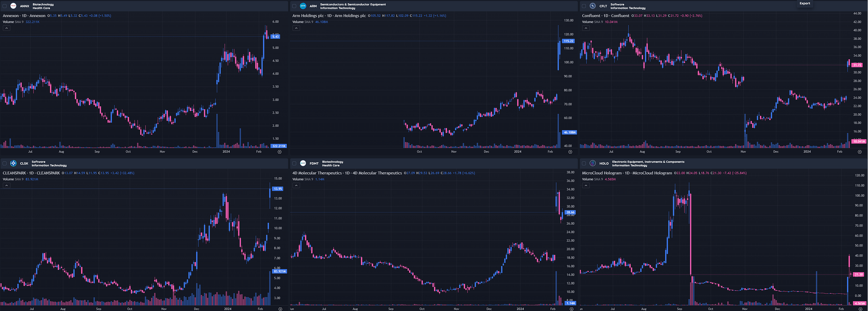The width and height of the screenshot is (868, 311).
Task: Open chart settings gear on the 4D Molecular chart
Action: pos(571,309)
